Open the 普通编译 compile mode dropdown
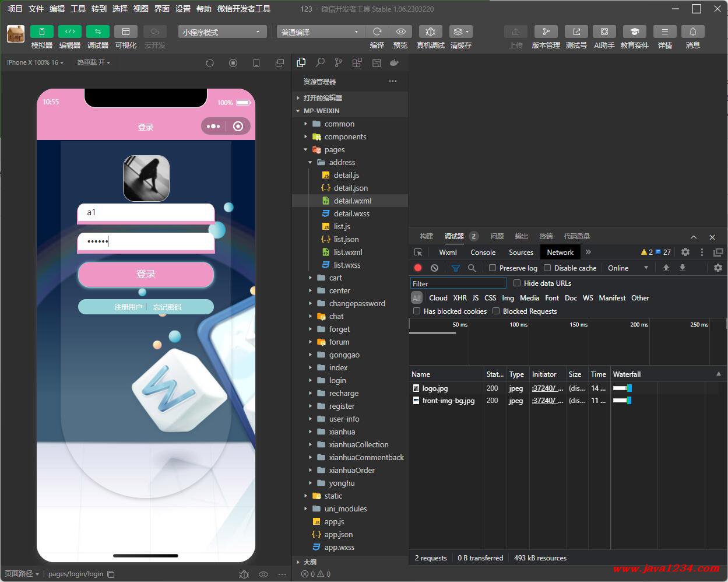This screenshot has width=728, height=582. pos(321,31)
